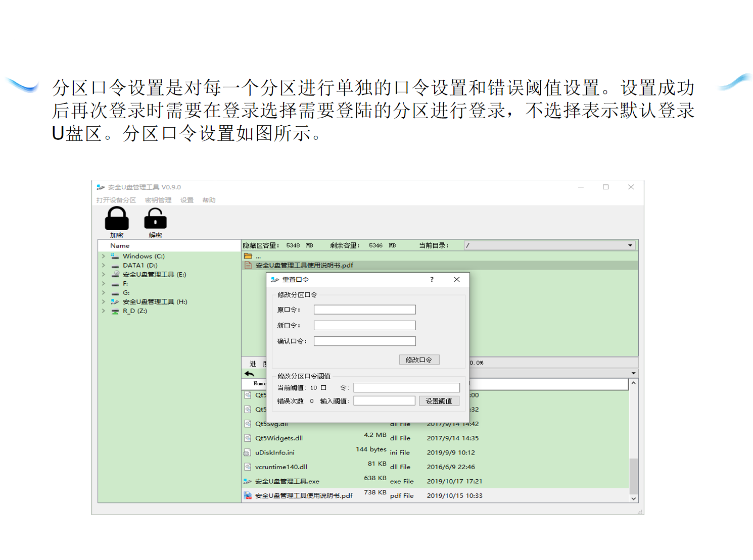753x560 pixels.
Task: Expand the R_D (Z:) tree node
Action: point(104,311)
